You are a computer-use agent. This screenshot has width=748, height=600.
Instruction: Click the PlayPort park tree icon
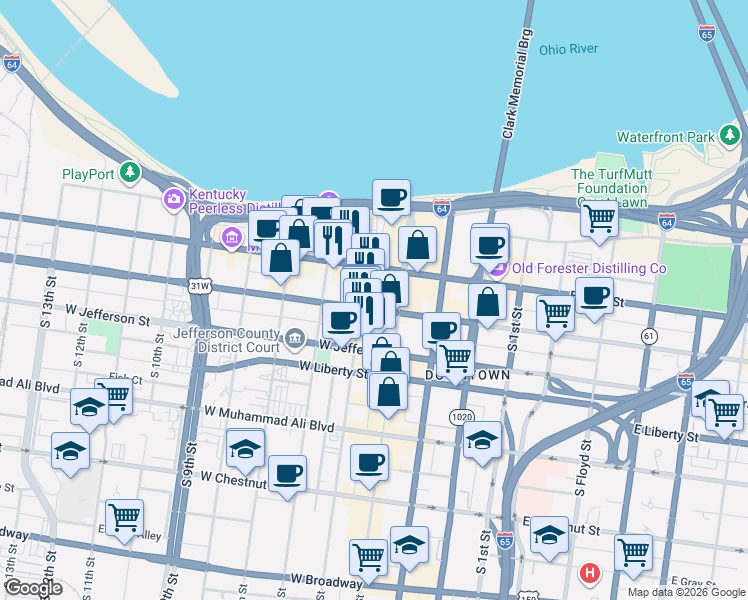click(x=130, y=172)
